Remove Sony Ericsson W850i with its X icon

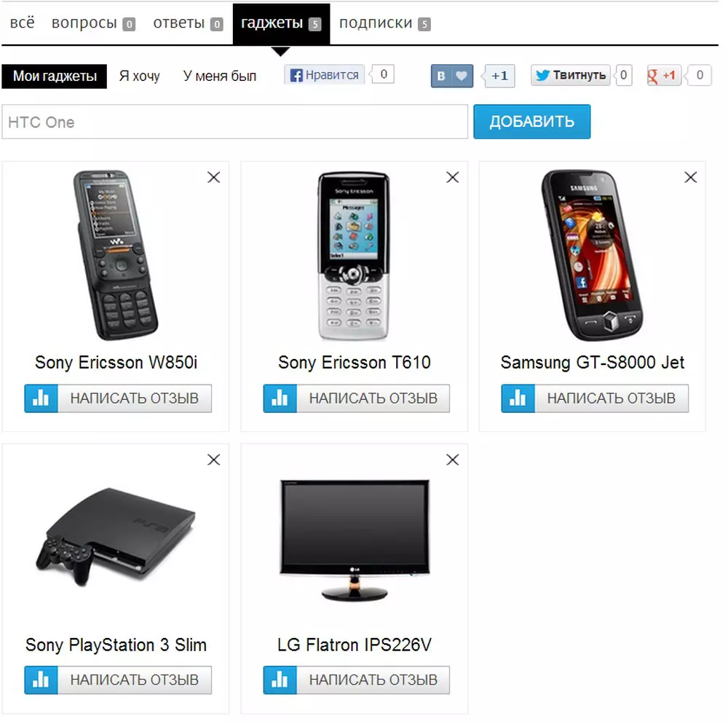pyautogui.click(x=213, y=178)
